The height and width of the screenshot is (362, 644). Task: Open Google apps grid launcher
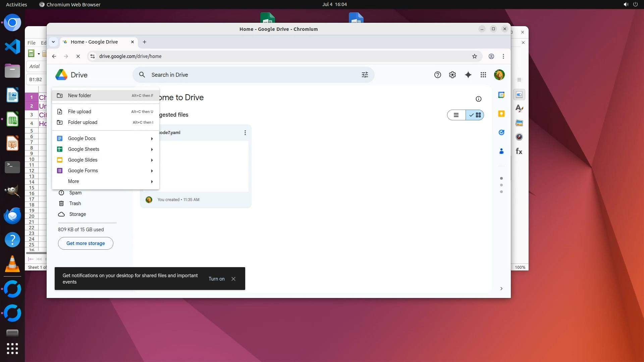click(x=483, y=75)
